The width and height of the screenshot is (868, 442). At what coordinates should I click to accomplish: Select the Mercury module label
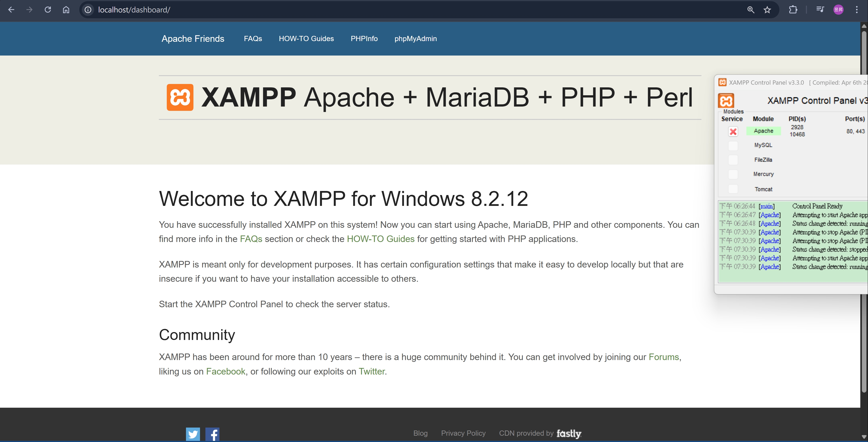pos(764,174)
